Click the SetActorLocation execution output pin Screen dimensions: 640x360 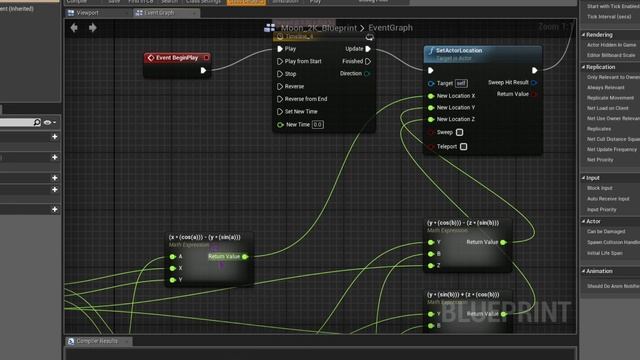pos(535,70)
